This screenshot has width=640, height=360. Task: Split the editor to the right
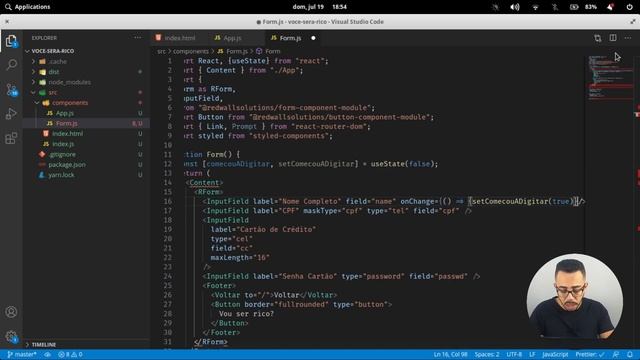[613, 38]
